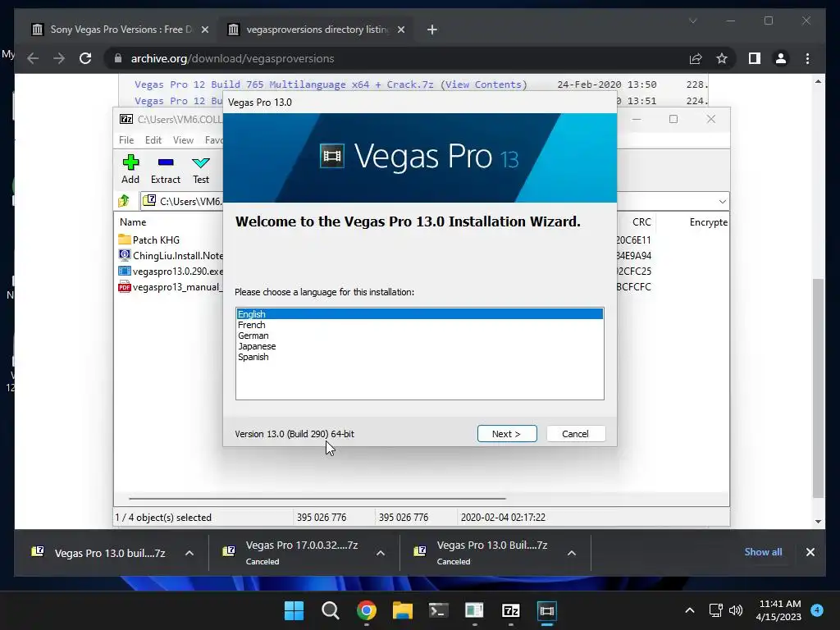Open Windows taskbar search

(x=330, y=610)
